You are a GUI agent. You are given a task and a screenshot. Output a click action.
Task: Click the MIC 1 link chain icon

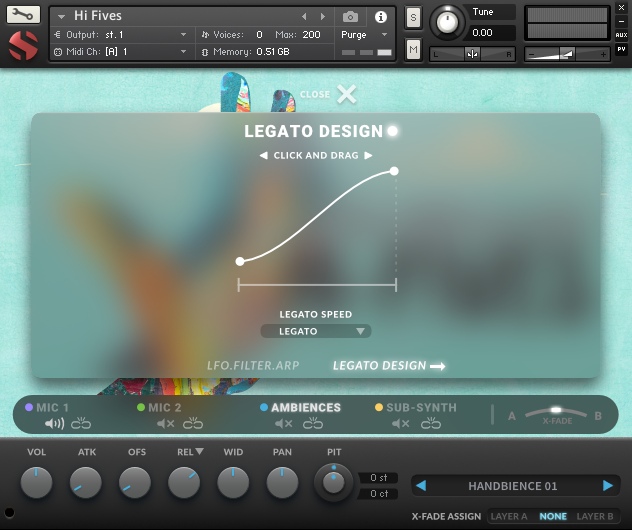pos(81,423)
